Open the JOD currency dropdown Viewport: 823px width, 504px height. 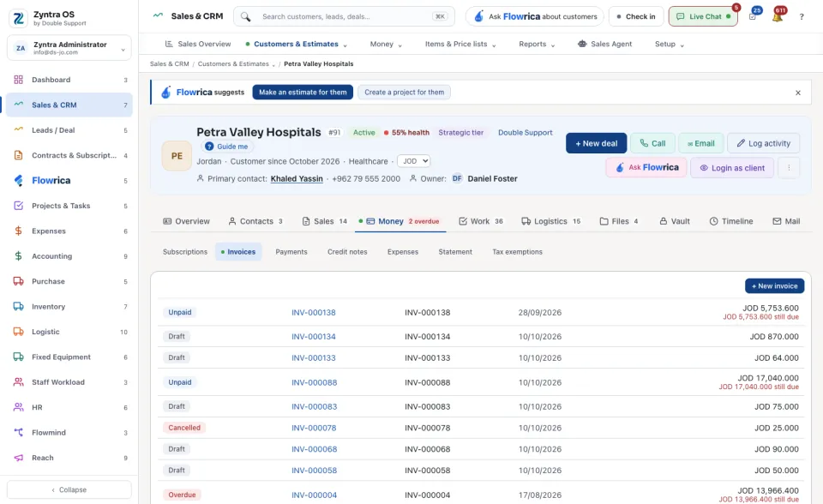point(414,161)
